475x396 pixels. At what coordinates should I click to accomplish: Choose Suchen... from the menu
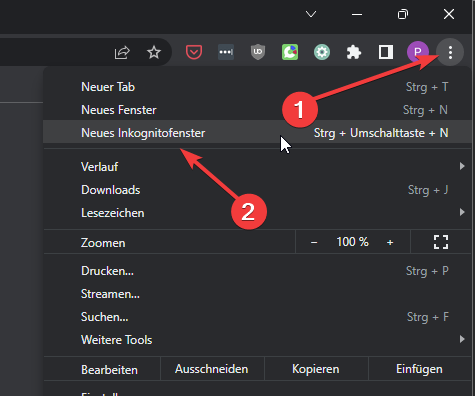pyautogui.click(x=257, y=317)
